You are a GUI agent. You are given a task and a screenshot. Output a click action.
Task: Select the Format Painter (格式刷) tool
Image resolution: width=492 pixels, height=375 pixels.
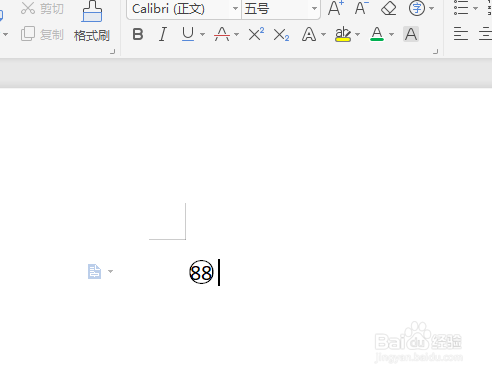[x=92, y=22]
